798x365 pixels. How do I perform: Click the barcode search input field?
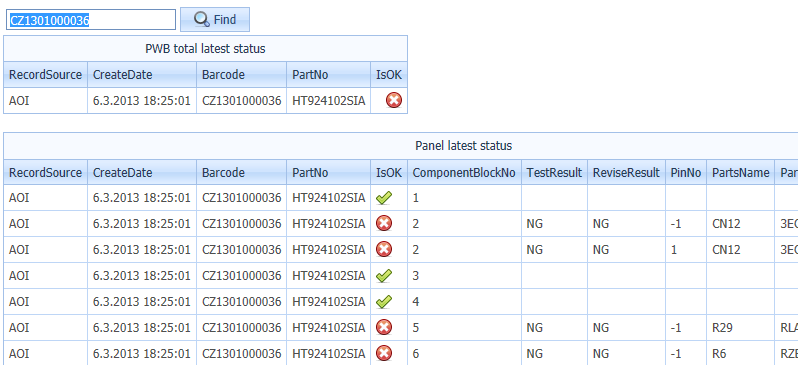coord(91,20)
